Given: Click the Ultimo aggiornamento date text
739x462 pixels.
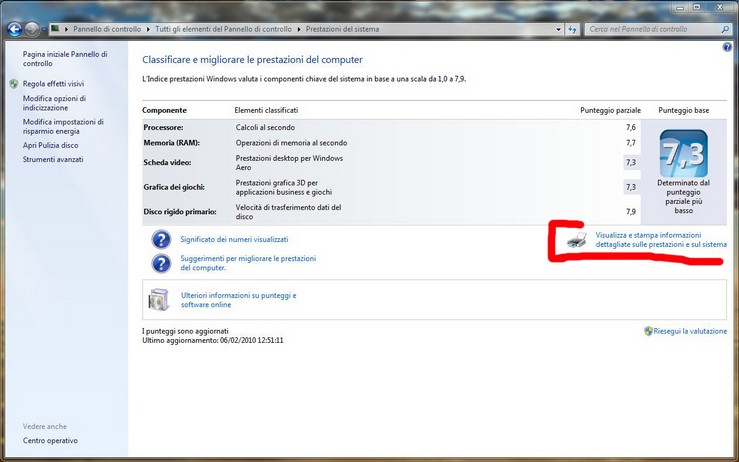Looking at the screenshot, I should point(213,340).
